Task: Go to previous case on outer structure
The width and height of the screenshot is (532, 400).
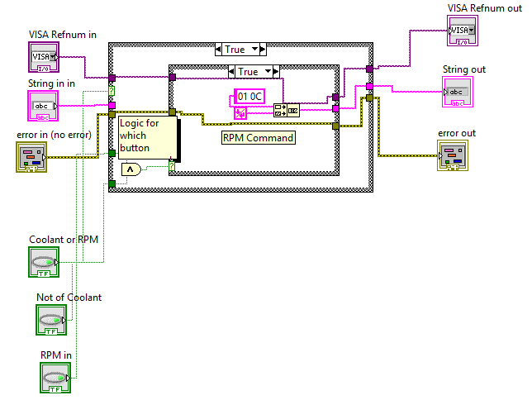Action: 218,50
